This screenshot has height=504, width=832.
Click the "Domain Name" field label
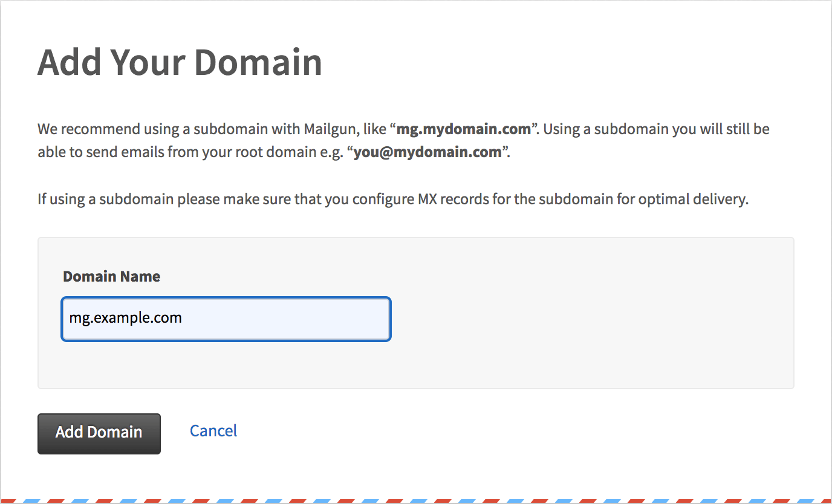coord(111,276)
